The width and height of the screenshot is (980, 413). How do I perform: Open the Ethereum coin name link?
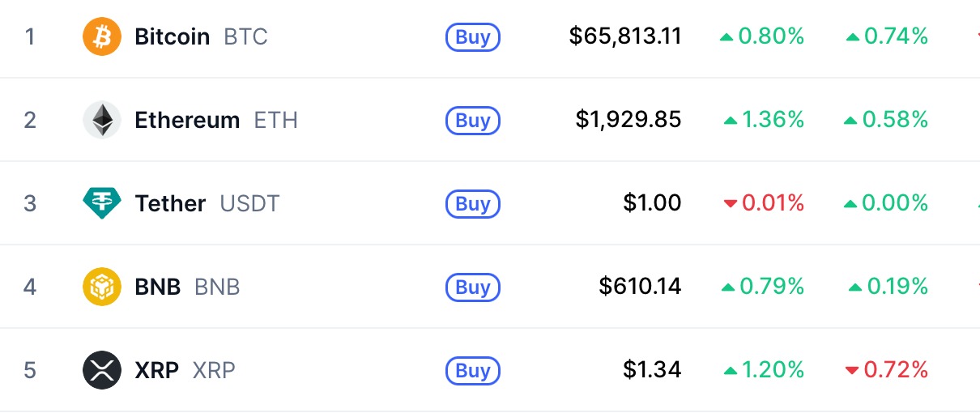pyautogui.click(x=187, y=121)
